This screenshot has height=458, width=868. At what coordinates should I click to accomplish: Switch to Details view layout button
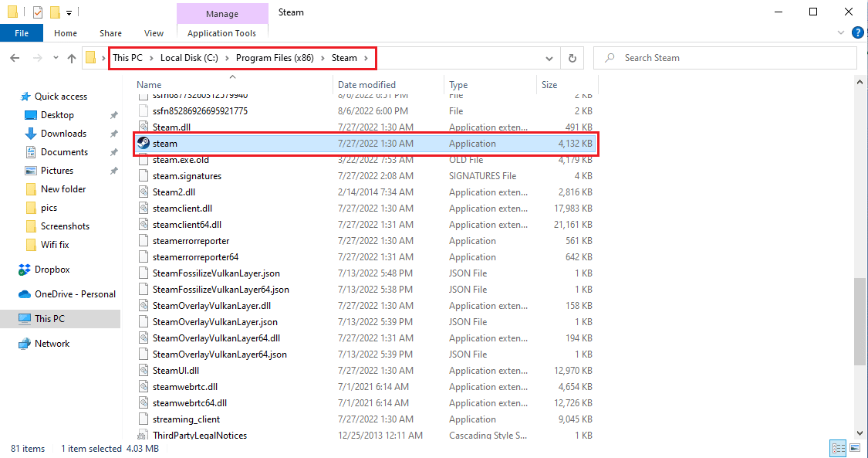pos(839,448)
